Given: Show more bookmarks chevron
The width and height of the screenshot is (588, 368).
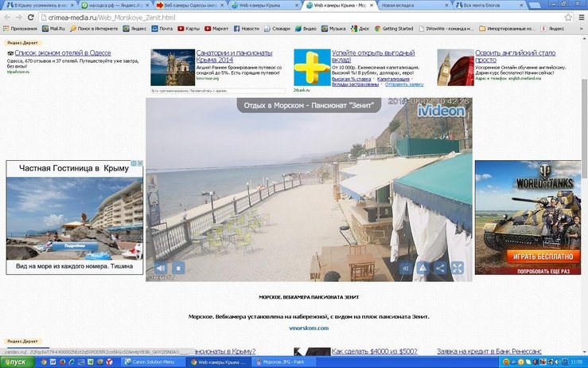Looking at the screenshot, I should [x=582, y=29].
